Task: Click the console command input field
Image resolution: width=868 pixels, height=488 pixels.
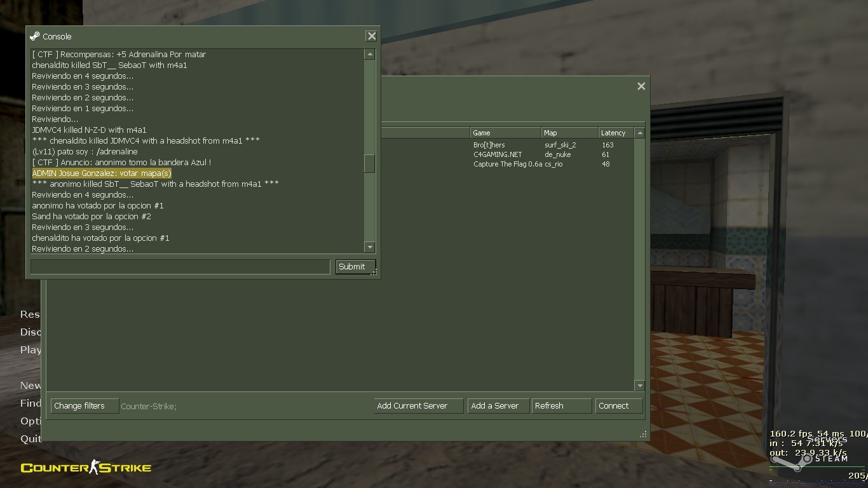Action: click(180, 267)
